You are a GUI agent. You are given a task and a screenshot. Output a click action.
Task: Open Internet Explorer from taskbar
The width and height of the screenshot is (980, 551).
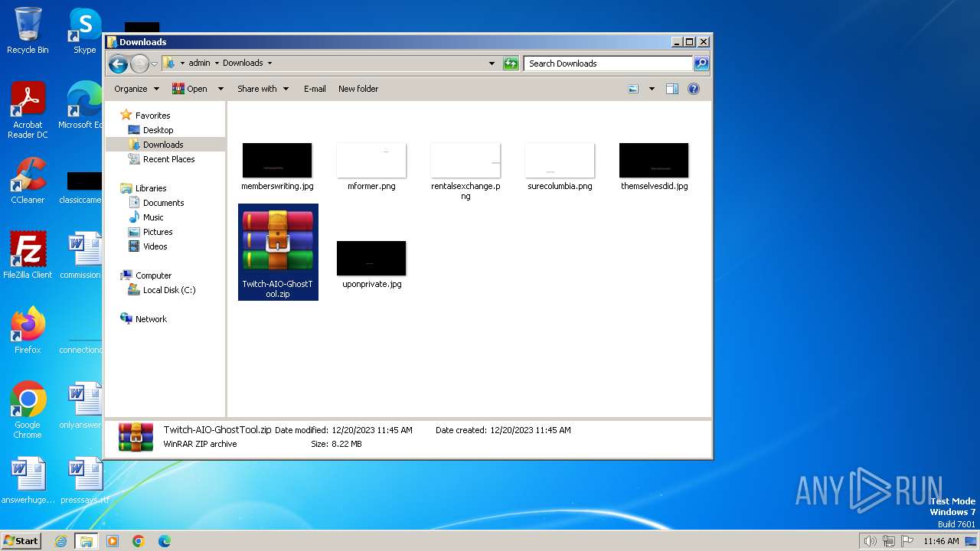click(x=60, y=541)
